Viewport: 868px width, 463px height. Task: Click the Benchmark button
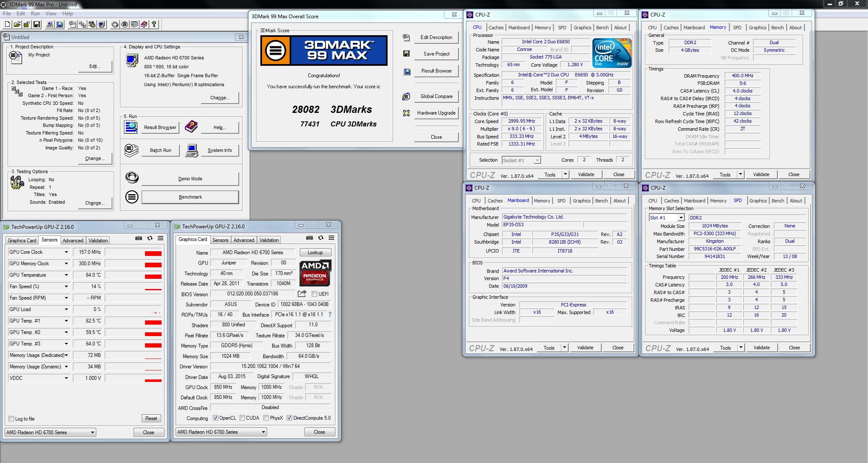[190, 197]
